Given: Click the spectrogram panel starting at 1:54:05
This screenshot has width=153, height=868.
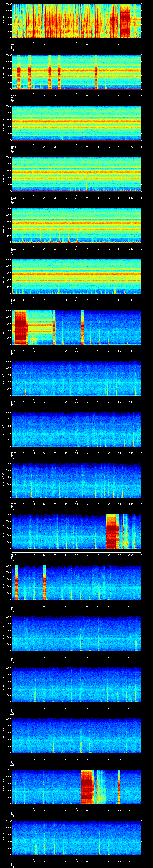Looking at the screenshot, I should [77, 685].
